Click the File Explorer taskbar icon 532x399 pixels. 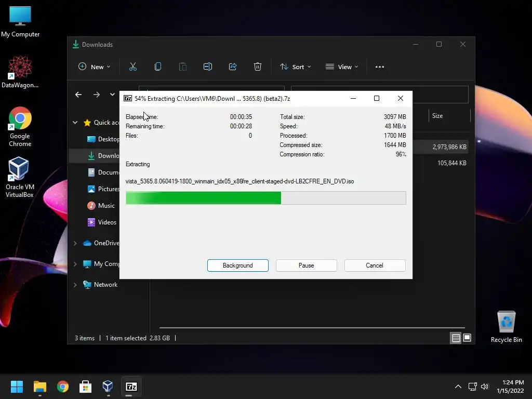pyautogui.click(x=39, y=387)
